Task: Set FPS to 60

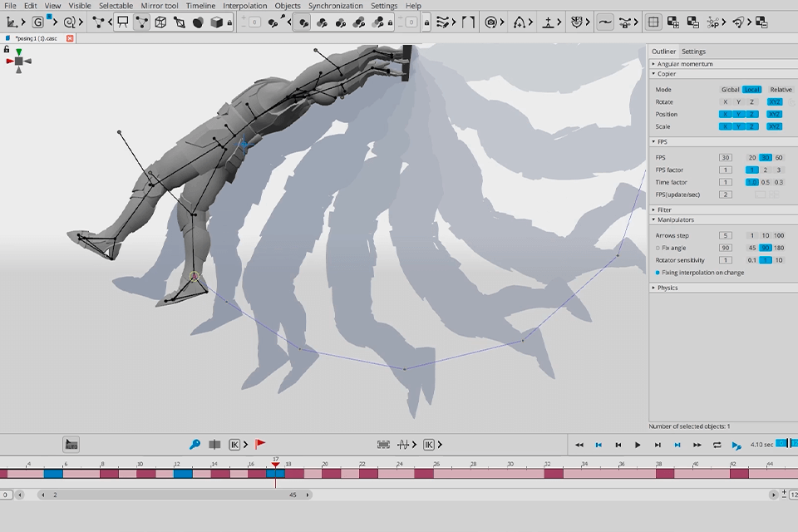Action: [x=779, y=158]
